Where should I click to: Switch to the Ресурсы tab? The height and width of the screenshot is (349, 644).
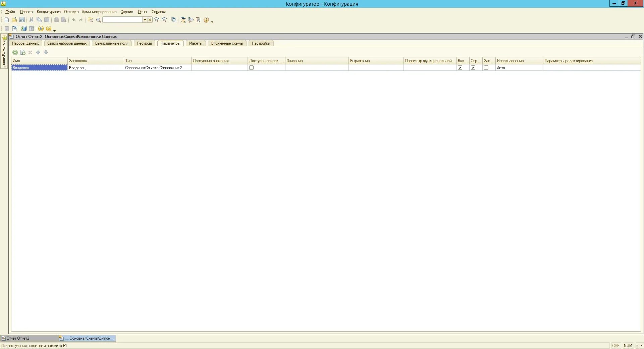[x=145, y=43]
